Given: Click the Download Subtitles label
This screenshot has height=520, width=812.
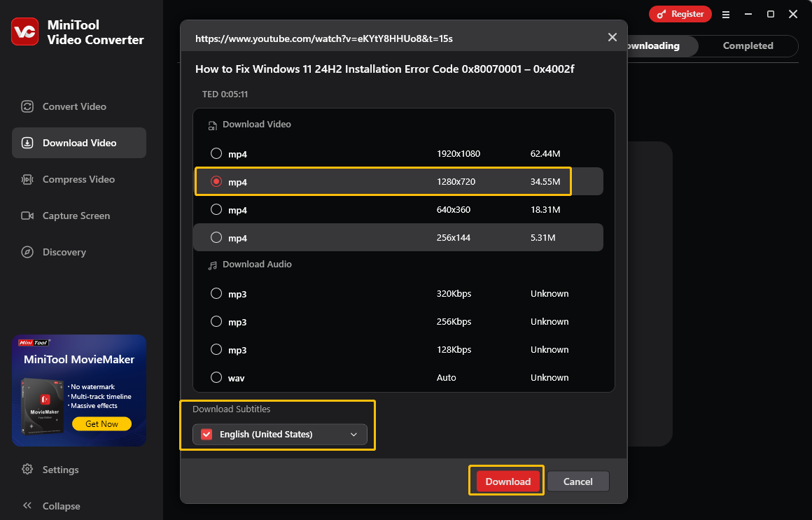Looking at the screenshot, I should pyautogui.click(x=232, y=409).
